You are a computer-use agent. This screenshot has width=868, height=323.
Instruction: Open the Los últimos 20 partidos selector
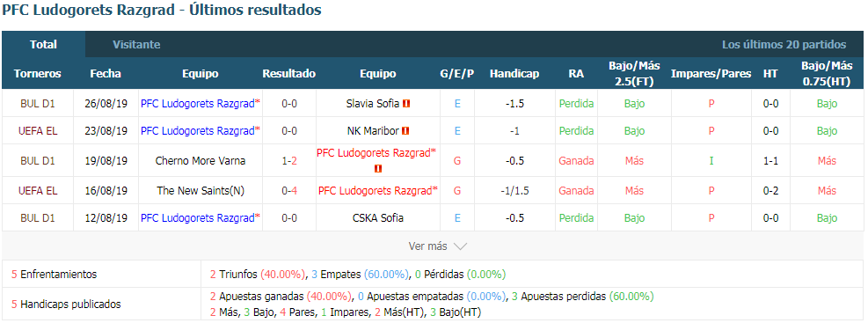pyautogui.click(x=784, y=45)
